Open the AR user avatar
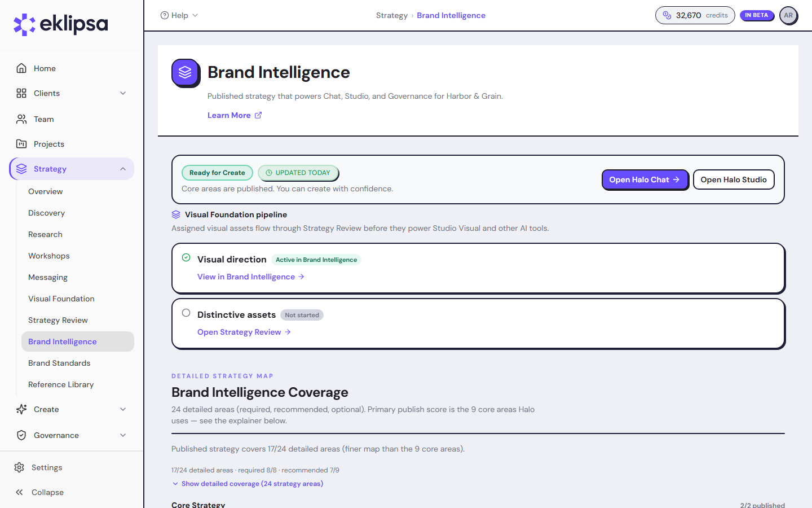 [x=788, y=15]
